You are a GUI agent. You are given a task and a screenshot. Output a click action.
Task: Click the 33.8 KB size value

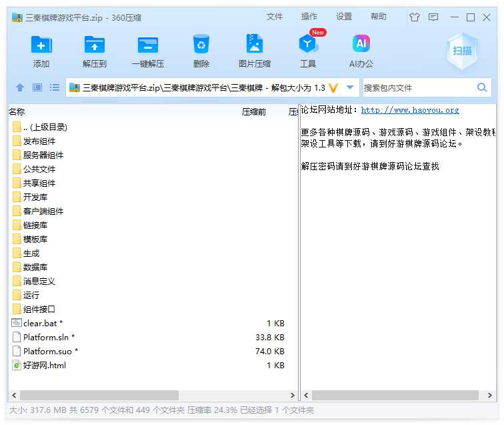[x=270, y=337]
